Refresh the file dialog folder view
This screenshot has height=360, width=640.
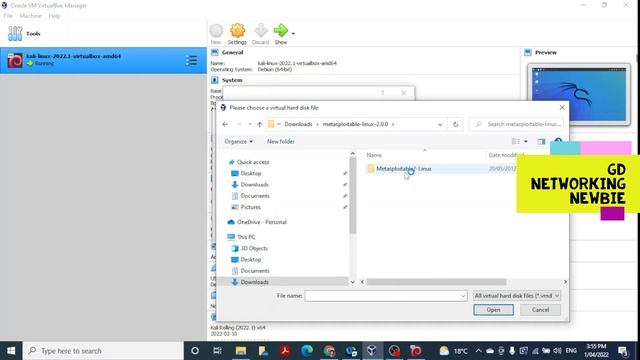[456, 124]
